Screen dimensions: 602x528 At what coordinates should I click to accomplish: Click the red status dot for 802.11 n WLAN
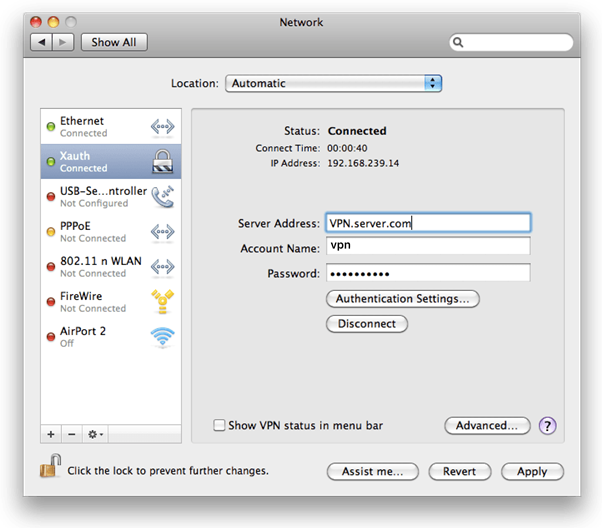point(51,267)
